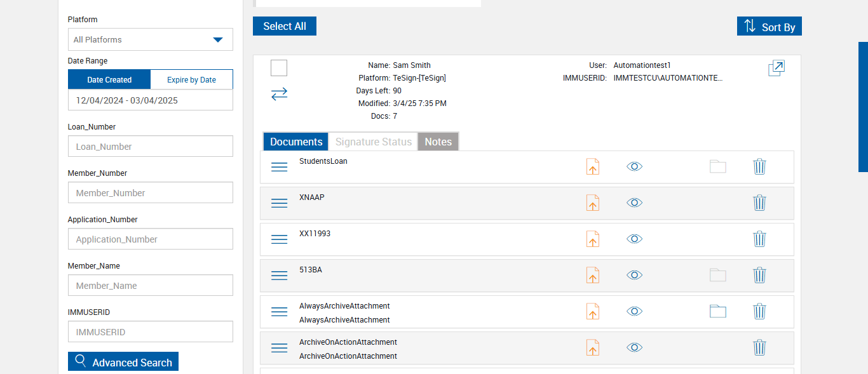Preview the AlwaysArchiveAttachment document
The image size is (868, 374).
tap(634, 311)
